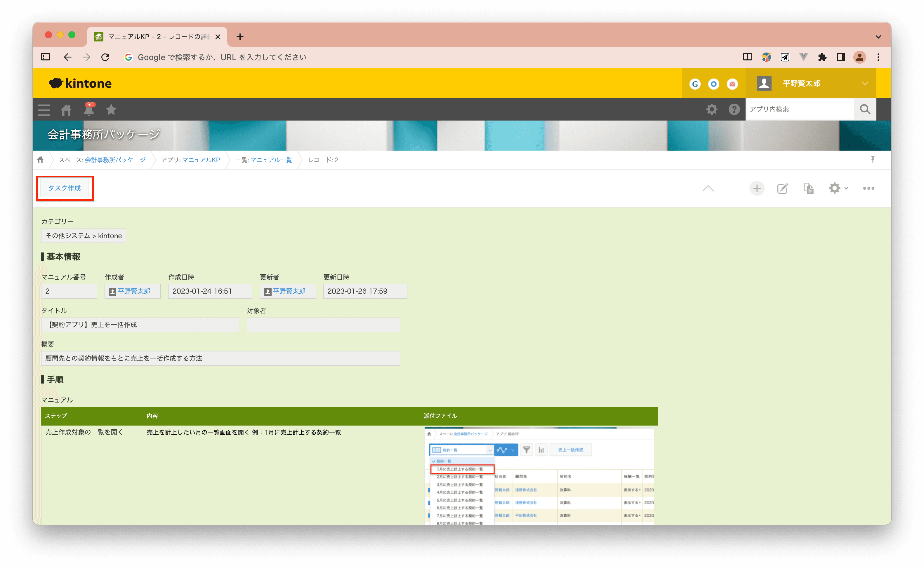The width and height of the screenshot is (924, 568).
Task: Open the record more options ellipsis
Action: click(869, 188)
